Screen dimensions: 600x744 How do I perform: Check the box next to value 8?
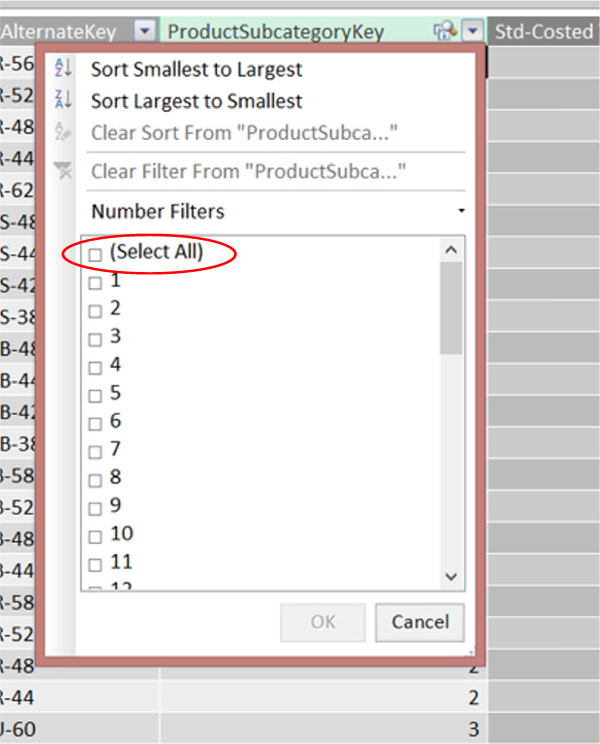point(96,479)
